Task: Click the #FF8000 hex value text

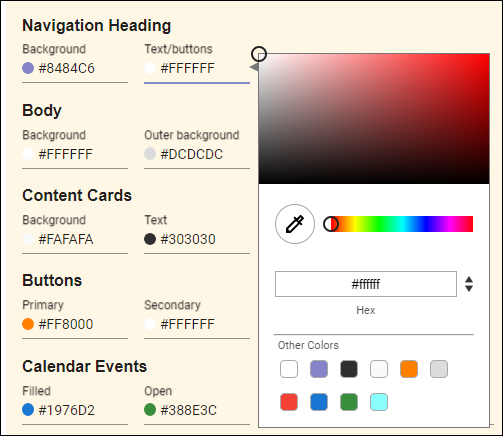Action: (x=66, y=324)
